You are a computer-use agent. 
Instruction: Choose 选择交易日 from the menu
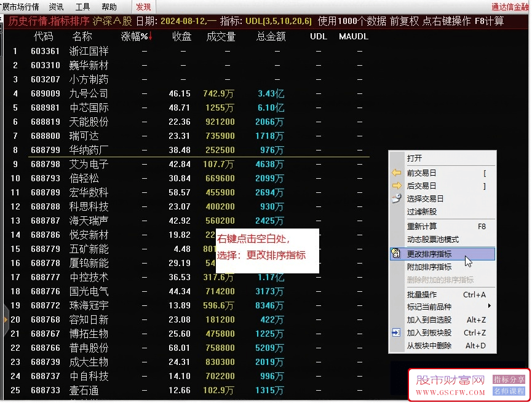pos(442,198)
